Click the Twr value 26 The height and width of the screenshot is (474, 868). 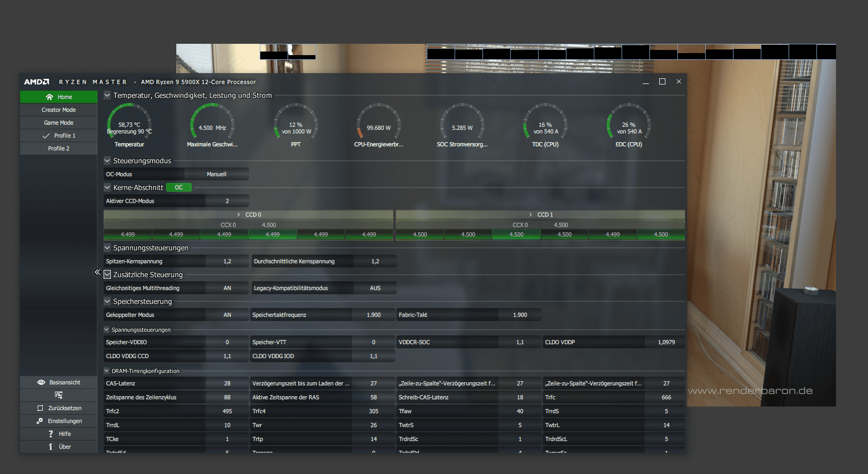tap(374, 425)
